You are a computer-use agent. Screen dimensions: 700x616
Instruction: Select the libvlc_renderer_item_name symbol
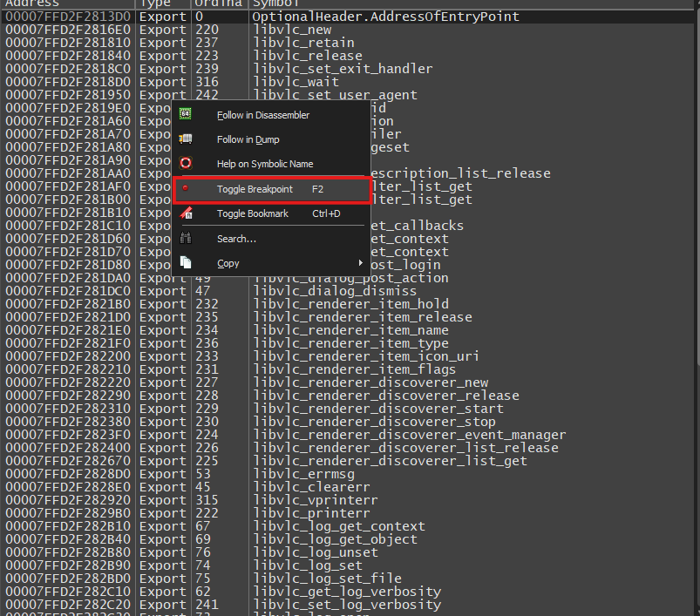point(350,330)
